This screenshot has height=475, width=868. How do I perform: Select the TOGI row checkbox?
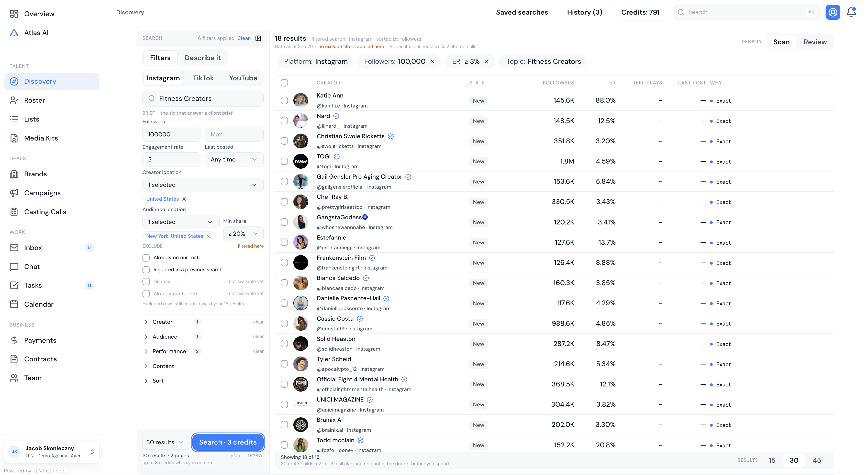284,161
